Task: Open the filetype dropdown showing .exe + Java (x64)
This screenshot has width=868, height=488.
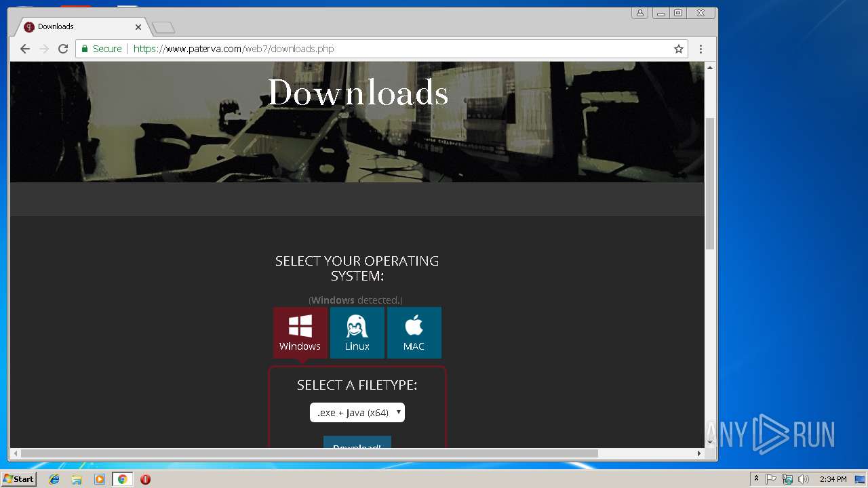Action: pos(357,412)
